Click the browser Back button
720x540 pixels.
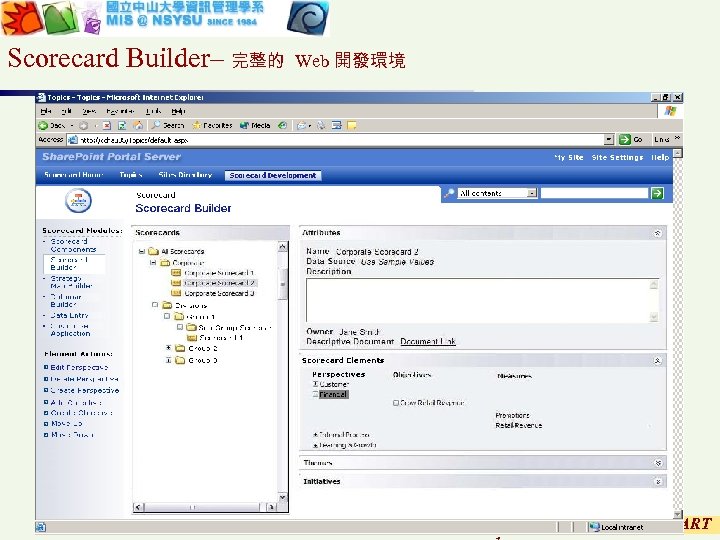[51, 125]
